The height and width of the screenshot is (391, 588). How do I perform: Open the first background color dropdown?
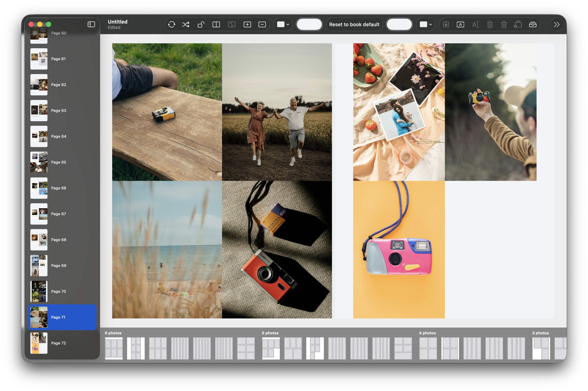(283, 25)
